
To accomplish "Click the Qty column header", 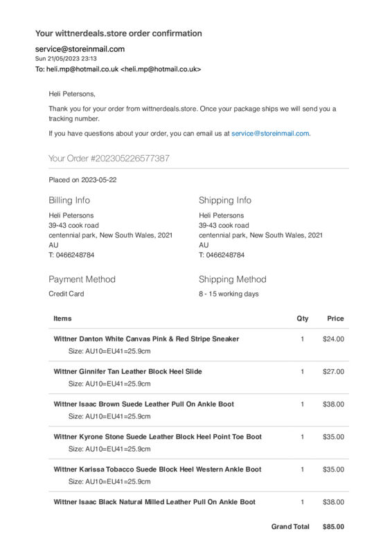I will [x=303, y=319].
